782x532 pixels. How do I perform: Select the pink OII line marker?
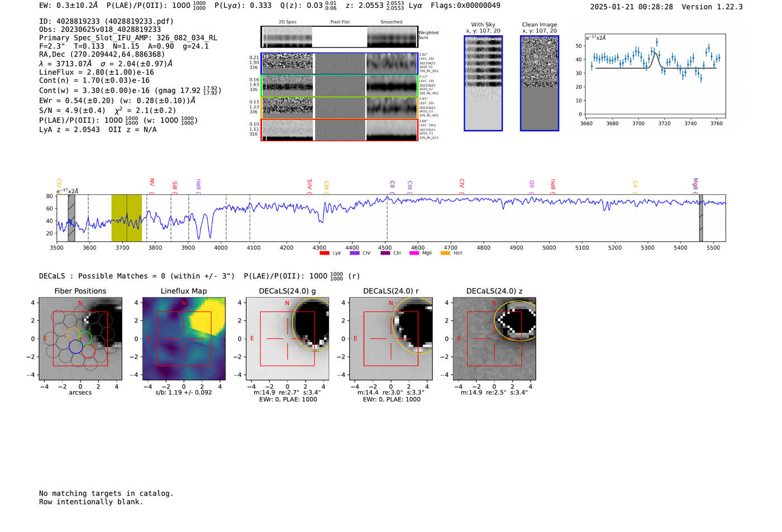tap(531, 186)
